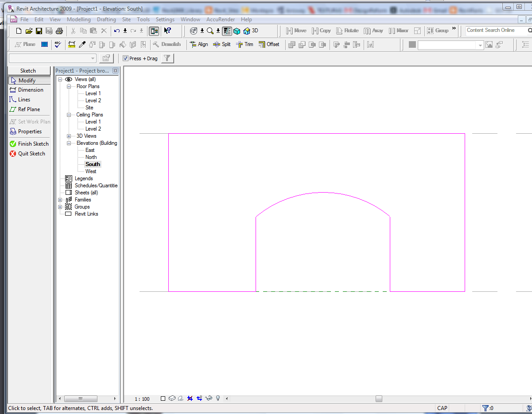
Task: Click the tape measure tool icon
Action: click(x=72, y=44)
